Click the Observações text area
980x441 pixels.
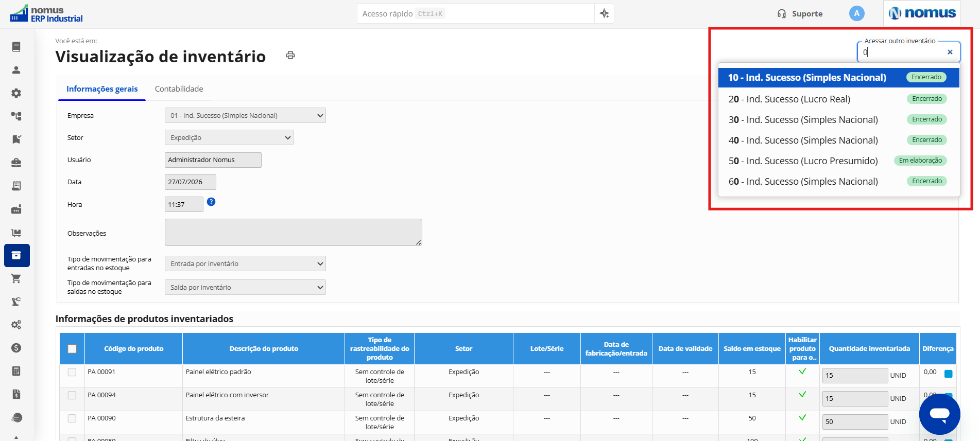[x=293, y=232]
